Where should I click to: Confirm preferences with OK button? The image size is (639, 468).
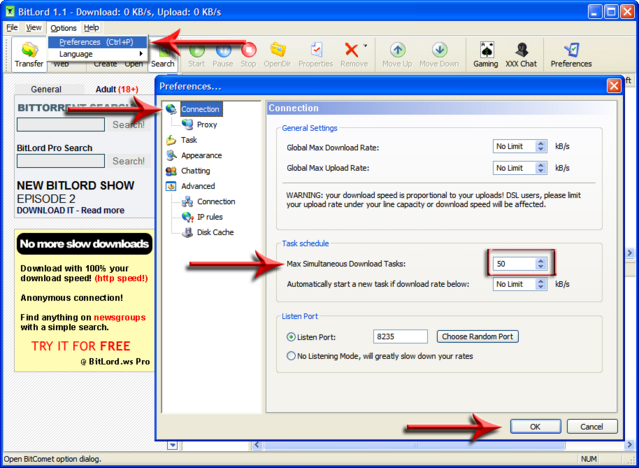point(535,427)
